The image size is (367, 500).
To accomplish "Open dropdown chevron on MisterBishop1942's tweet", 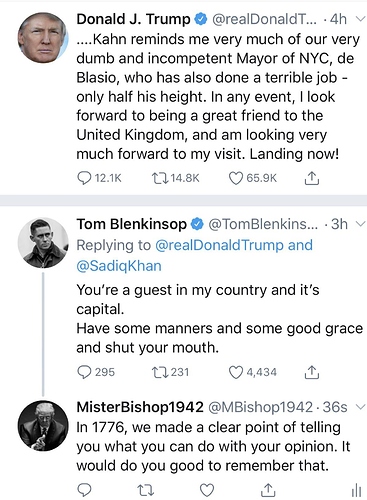I will tap(360, 407).
